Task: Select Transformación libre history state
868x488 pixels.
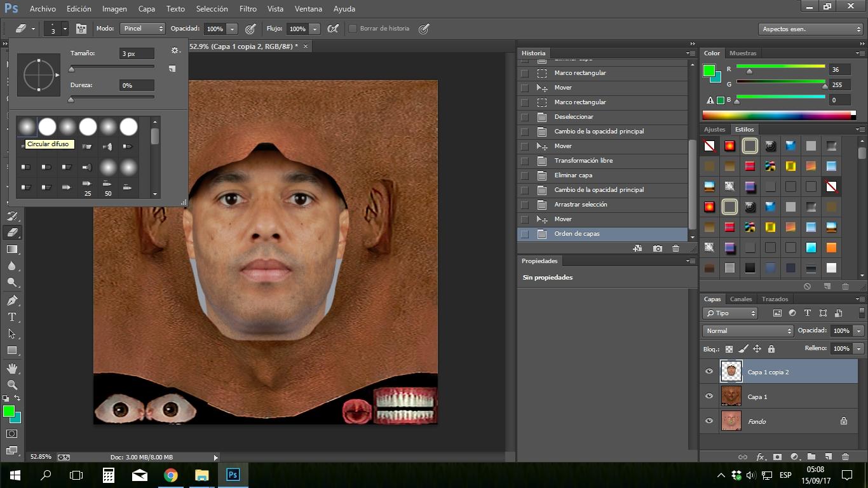Action: point(583,161)
